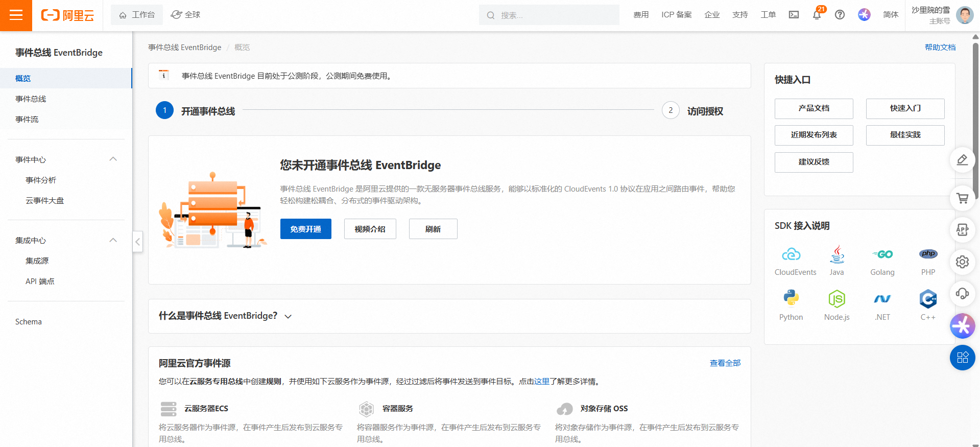Viewport: 980px width, 447px height.
Task: Open 建议反馈 quick entry
Action: pos(814,162)
